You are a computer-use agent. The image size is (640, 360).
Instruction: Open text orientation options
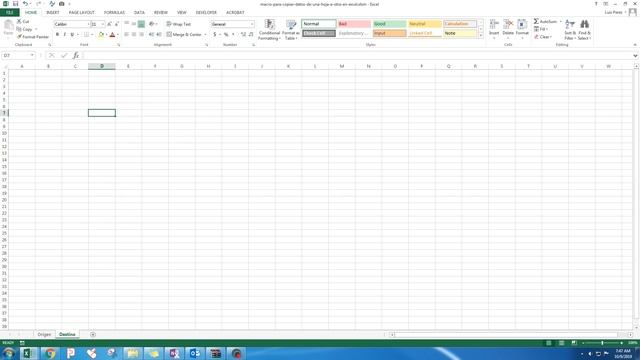pyautogui.click(x=152, y=24)
